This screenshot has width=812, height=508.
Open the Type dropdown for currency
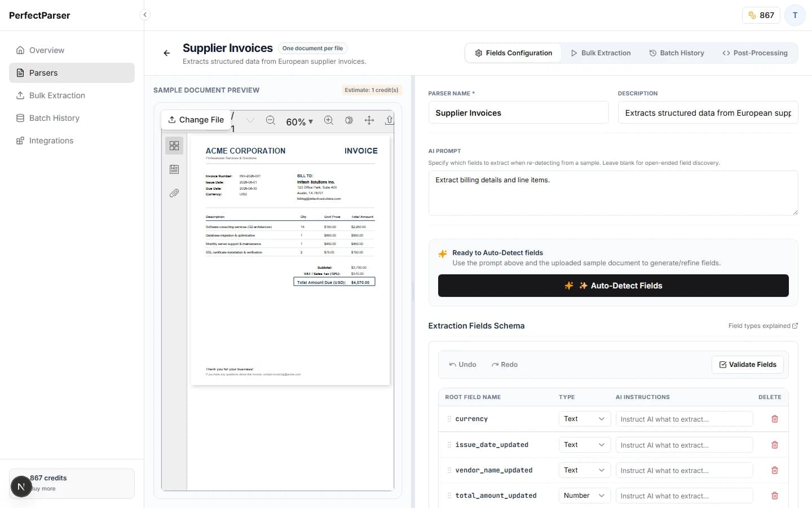584,419
